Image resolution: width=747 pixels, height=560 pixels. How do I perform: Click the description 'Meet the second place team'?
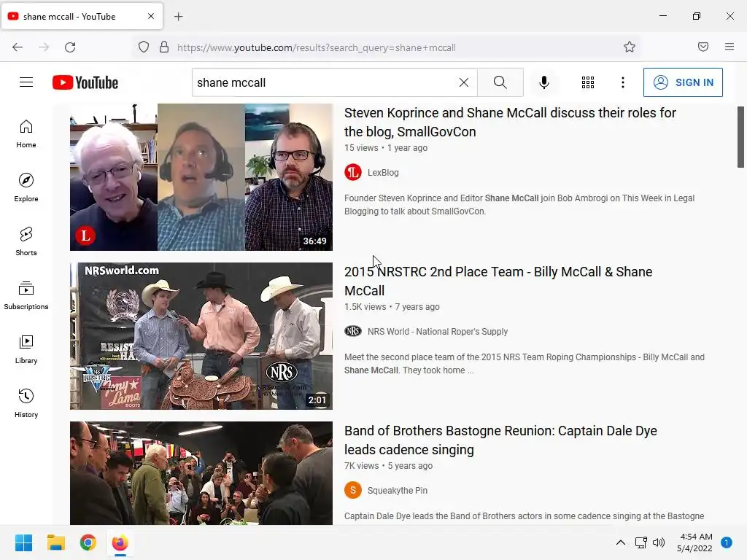pos(525,363)
